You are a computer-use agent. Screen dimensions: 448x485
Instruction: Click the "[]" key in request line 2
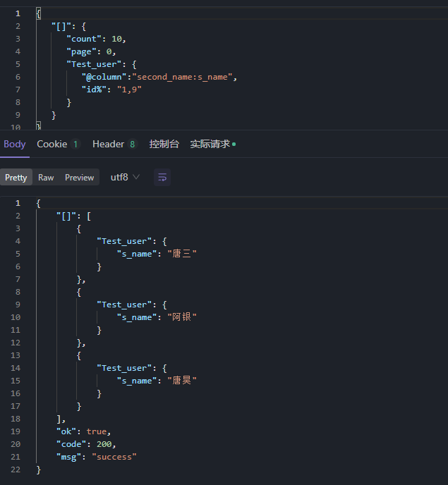61,26
